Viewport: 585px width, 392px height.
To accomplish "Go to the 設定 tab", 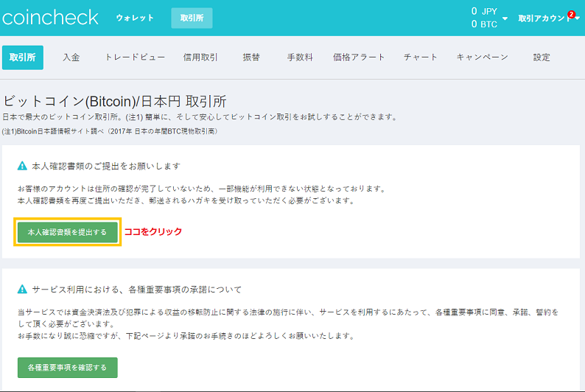I will (x=542, y=57).
